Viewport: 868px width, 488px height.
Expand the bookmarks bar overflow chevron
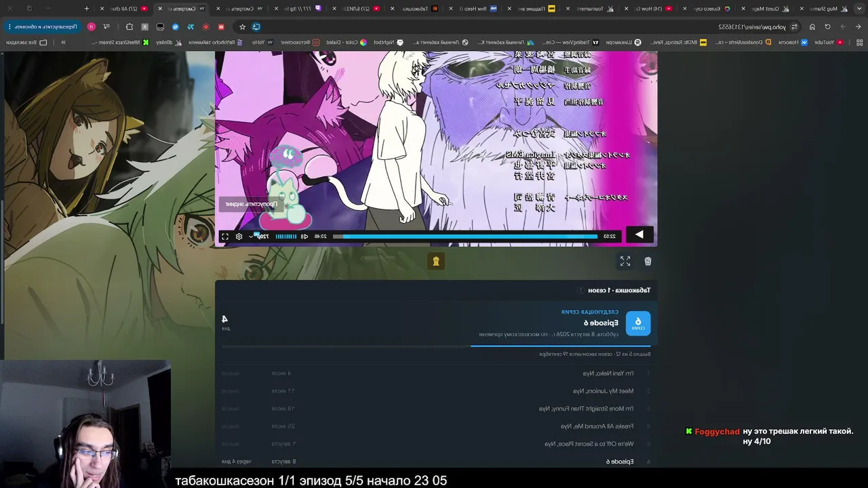click(63, 42)
